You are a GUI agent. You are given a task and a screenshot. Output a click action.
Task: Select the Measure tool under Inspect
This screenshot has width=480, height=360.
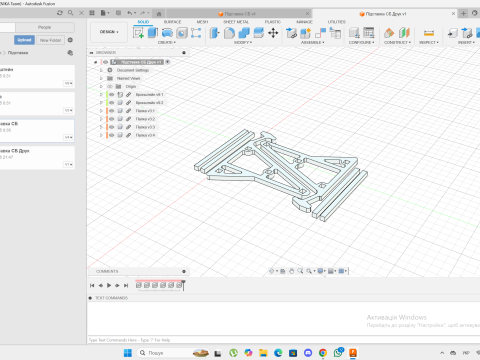pyautogui.click(x=429, y=33)
